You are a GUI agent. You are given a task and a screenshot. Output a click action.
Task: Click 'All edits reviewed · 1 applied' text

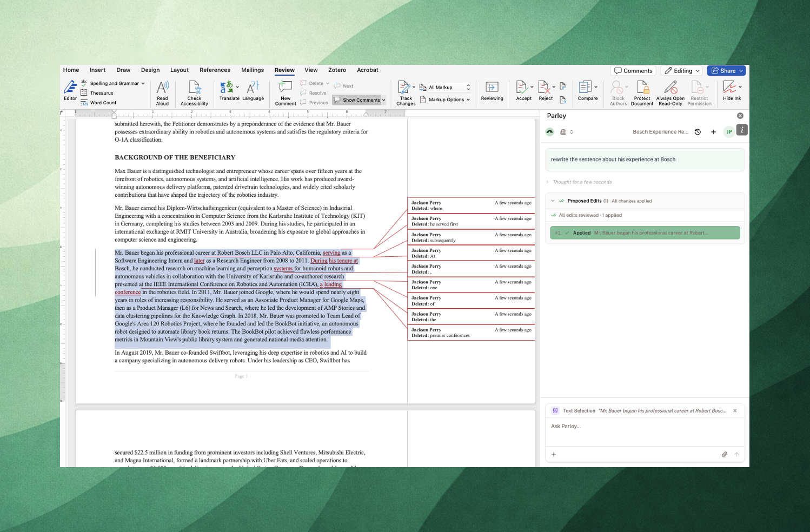pos(590,216)
